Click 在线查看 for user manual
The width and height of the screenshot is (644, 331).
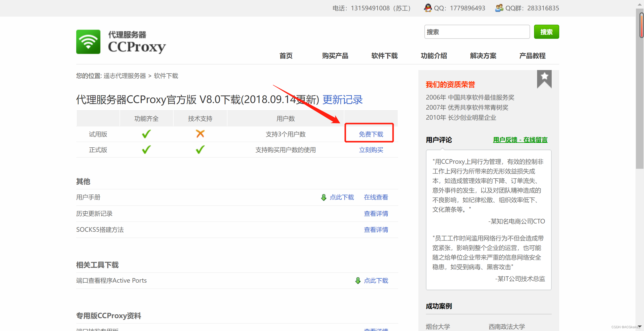click(376, 197)
